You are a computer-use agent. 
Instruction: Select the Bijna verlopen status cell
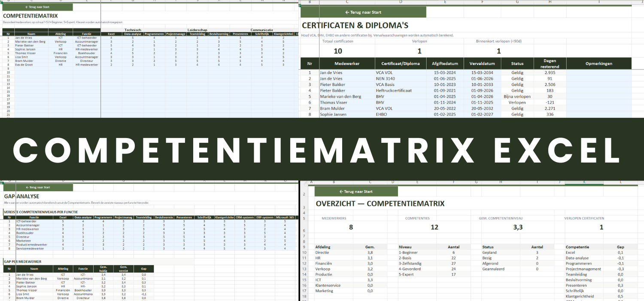pos(517,97)
